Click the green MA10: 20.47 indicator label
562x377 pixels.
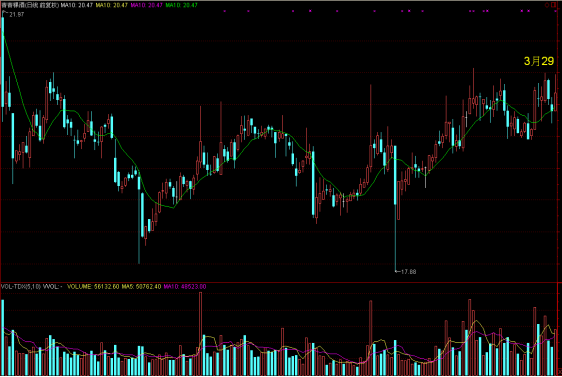[181, 5]
